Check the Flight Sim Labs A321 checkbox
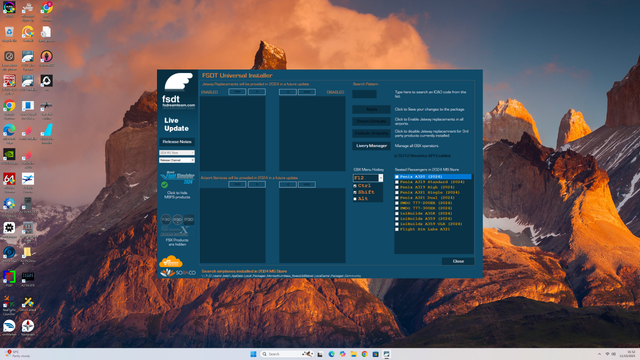This screenshot has height=360, width=640. pyautogui.click(x=397, y=229)
